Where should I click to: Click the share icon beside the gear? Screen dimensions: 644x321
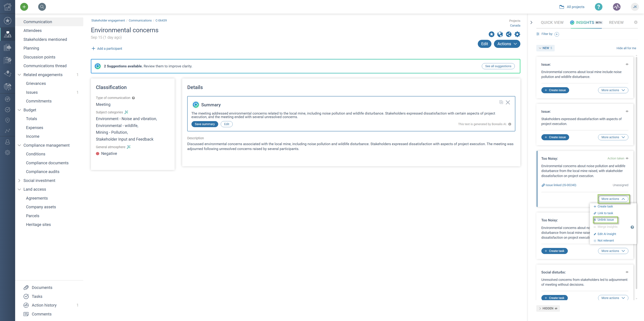pyautogui.click(x=509, y=34)
